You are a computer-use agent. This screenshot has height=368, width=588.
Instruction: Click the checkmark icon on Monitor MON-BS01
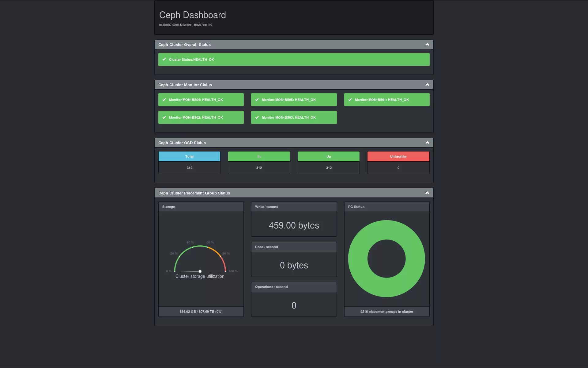350,100
